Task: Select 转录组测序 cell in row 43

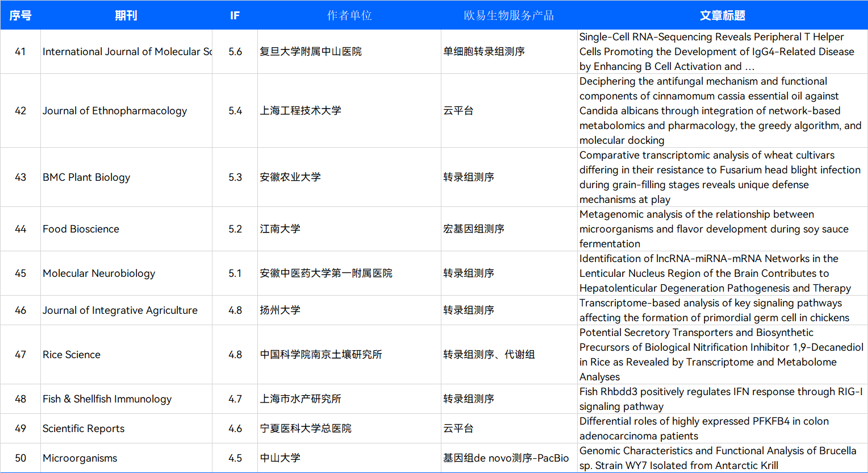Action: point(509,177)
